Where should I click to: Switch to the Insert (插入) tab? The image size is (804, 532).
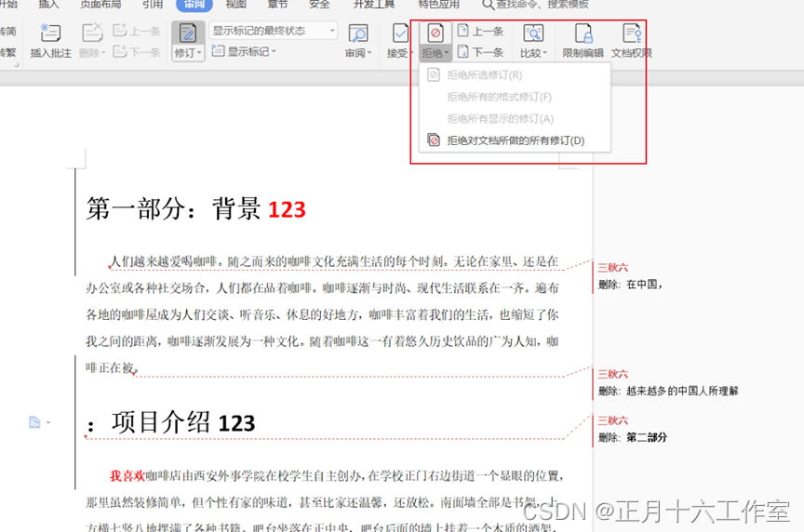[48, 5]
